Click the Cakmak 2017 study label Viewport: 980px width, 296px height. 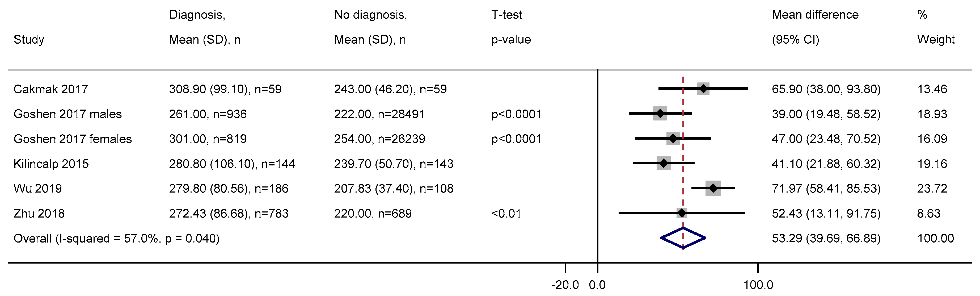tap(50, 89)
